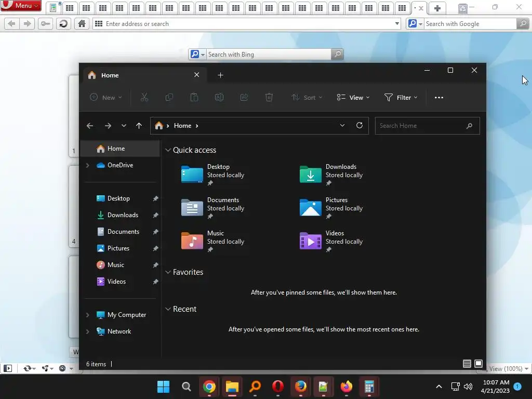Click Opera reload button in address toolbar
The image size is (532, 399).
tap(63, 24)
